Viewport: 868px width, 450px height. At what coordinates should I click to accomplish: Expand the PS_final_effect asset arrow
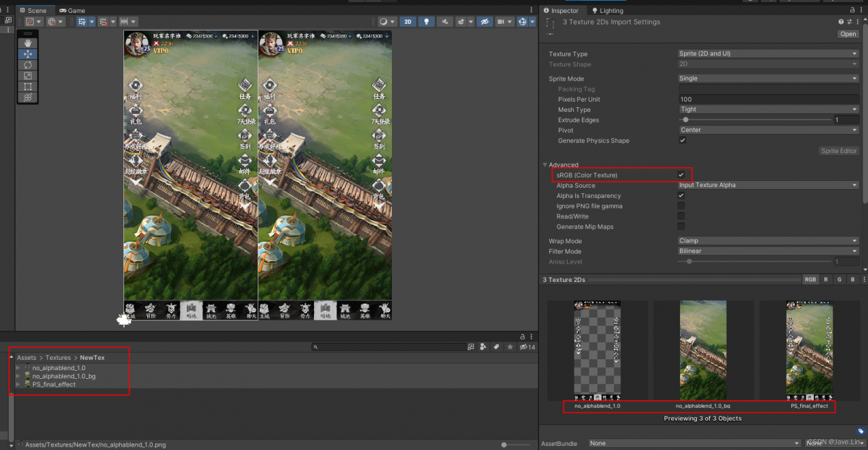[18, 384]
